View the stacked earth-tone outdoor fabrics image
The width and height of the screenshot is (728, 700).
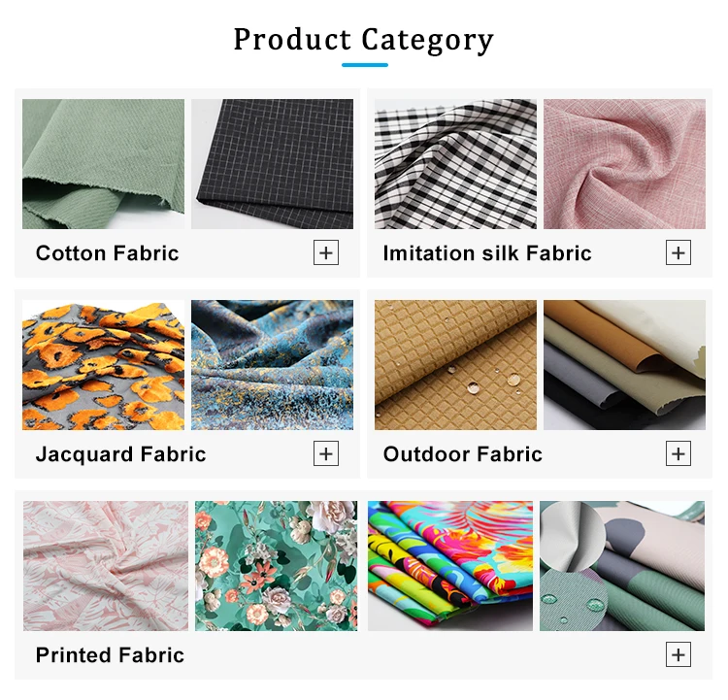tap(624, 365)
